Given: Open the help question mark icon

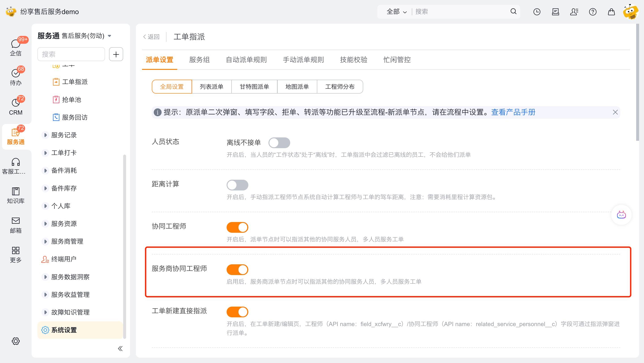Looking at the screenshot, I should [592, 12].
